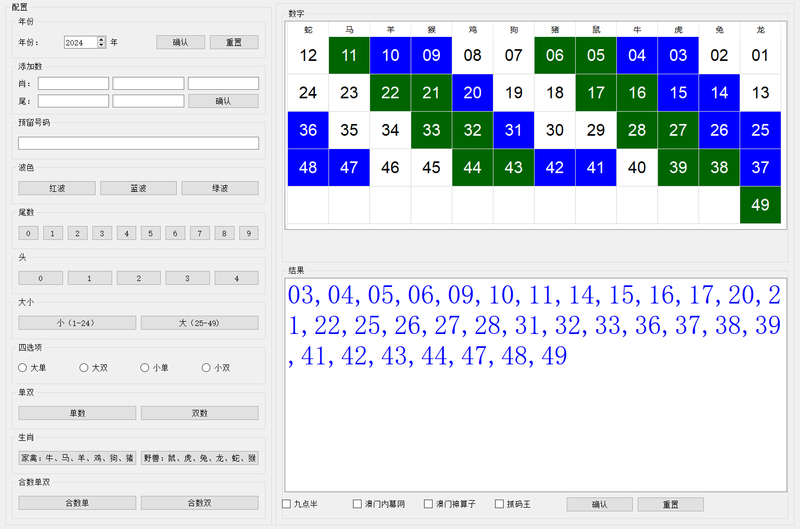Click 重置 below the 结果 box
Viewport: 800px width, 529px height.
(x=670, y=505)
